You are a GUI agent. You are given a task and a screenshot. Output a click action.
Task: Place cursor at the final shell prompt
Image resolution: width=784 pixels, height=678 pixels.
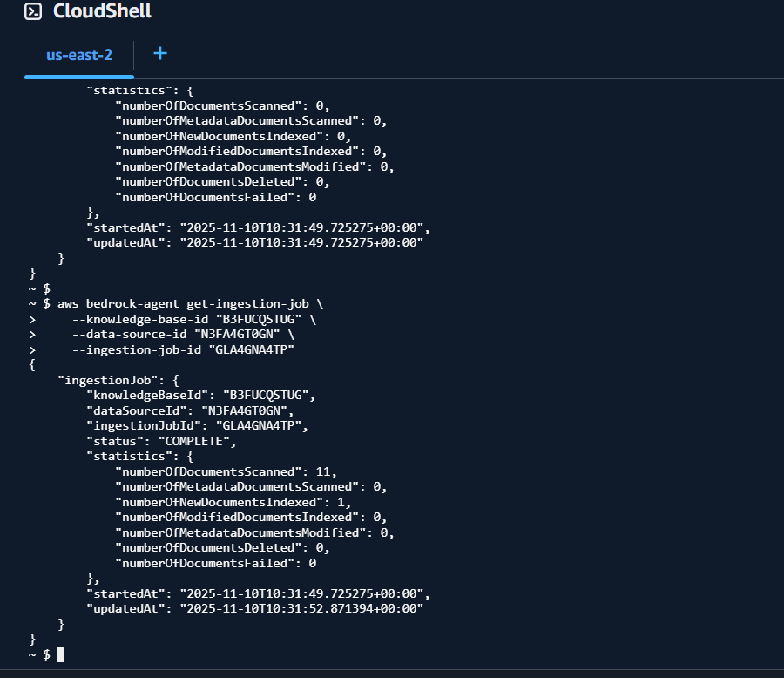pos(61,654)
